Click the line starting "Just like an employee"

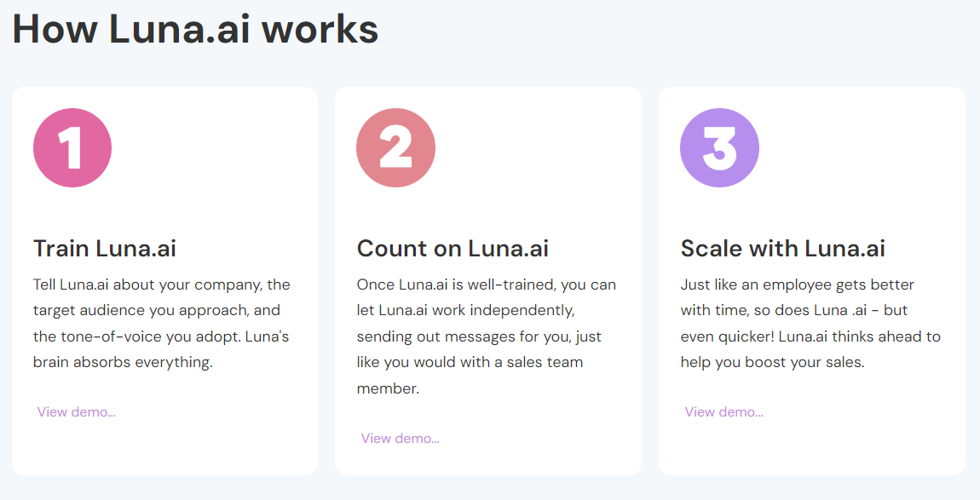[797, 284]
